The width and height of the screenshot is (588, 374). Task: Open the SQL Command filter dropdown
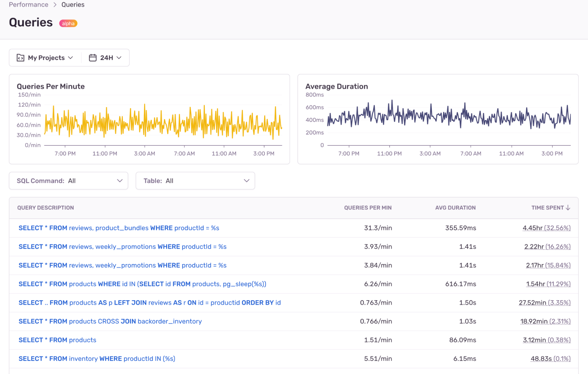69,181
